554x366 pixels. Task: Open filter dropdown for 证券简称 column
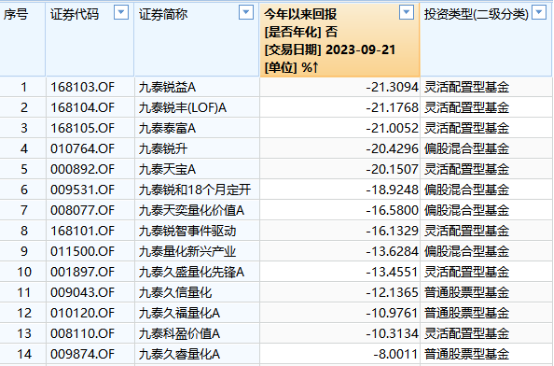pos(246,13)
